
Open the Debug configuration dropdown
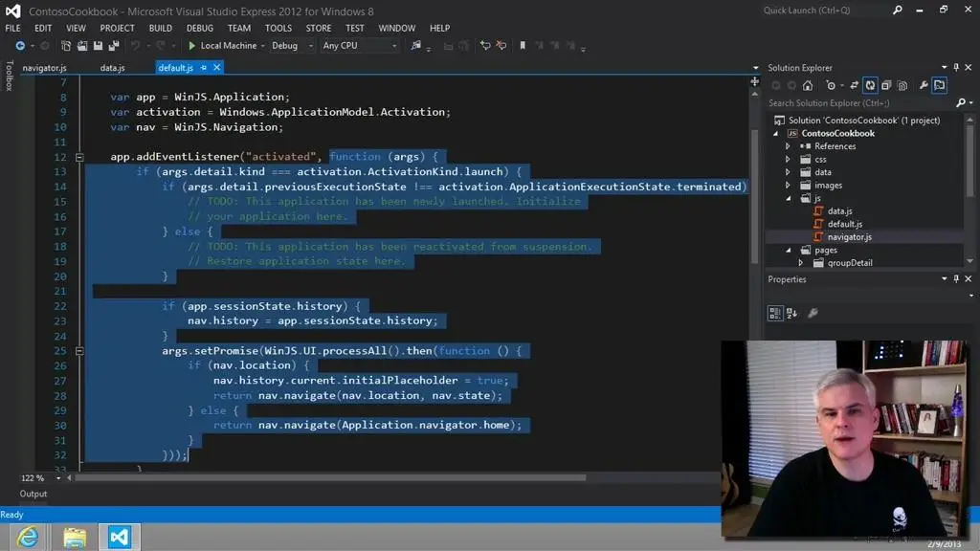click(310, 46)
